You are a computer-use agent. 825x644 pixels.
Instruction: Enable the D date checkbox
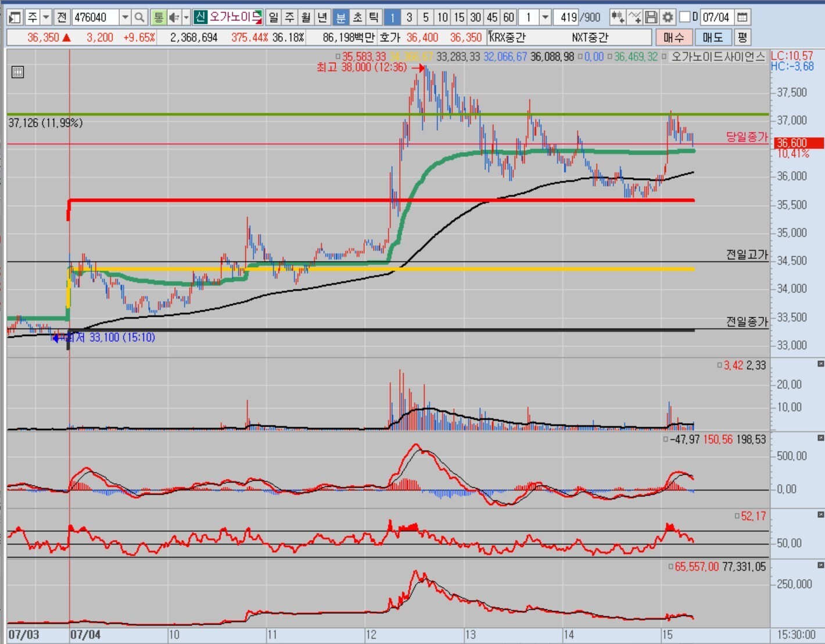pos(685,17)
